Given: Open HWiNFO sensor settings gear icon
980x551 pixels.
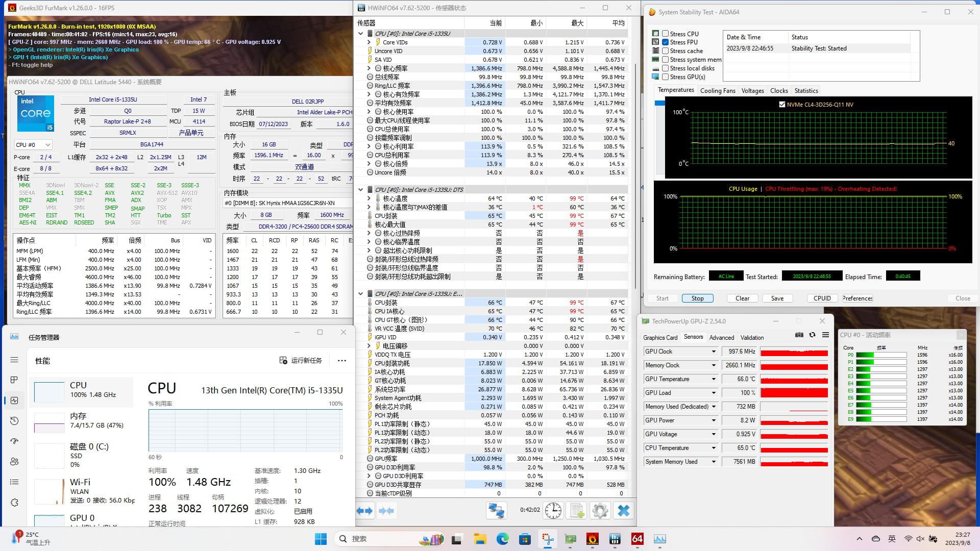Looking at the screenshot, I should pos(600,510).
